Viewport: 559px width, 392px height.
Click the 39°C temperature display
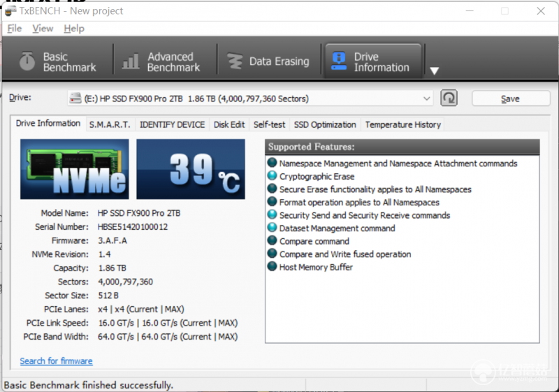(x=191, y=169)
